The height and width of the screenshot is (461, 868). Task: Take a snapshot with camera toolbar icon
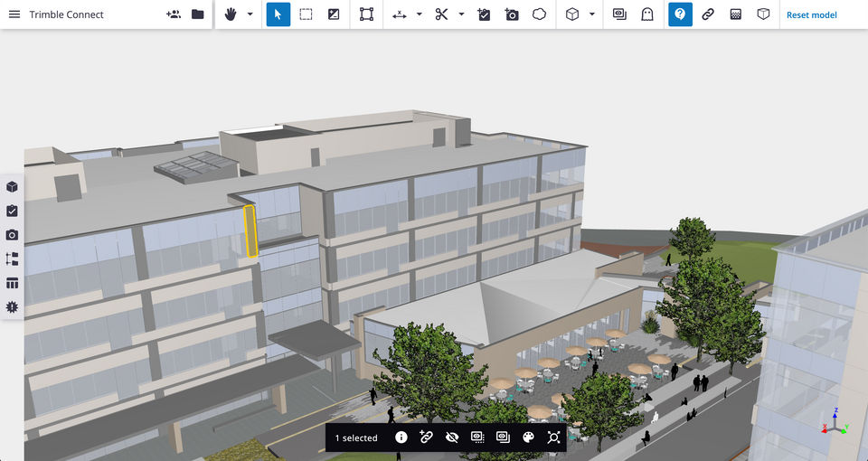[512, 14]
